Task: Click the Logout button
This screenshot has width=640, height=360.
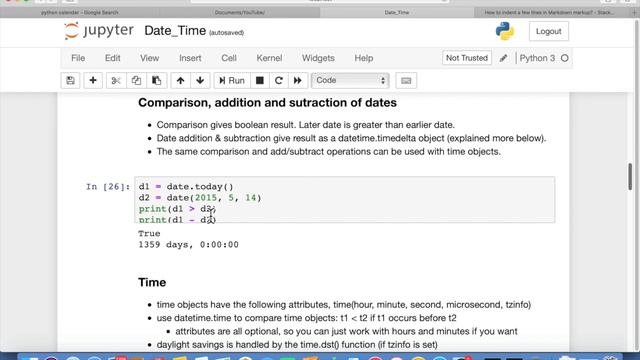Action: point(549,31)
